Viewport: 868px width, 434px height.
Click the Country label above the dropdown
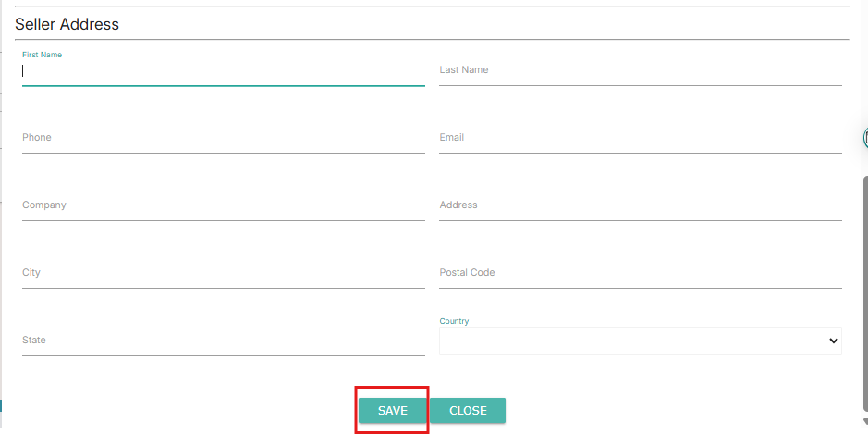[x=454, y=321]
